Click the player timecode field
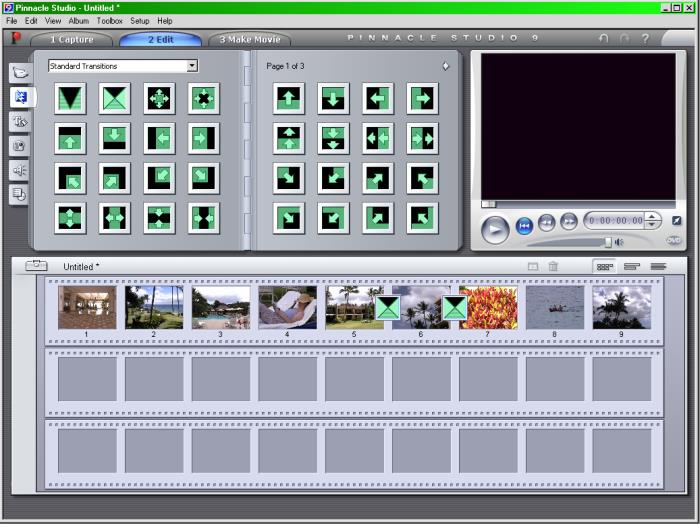Image resolution: width=700 pixels, height=524 pixels. [615, 220]
